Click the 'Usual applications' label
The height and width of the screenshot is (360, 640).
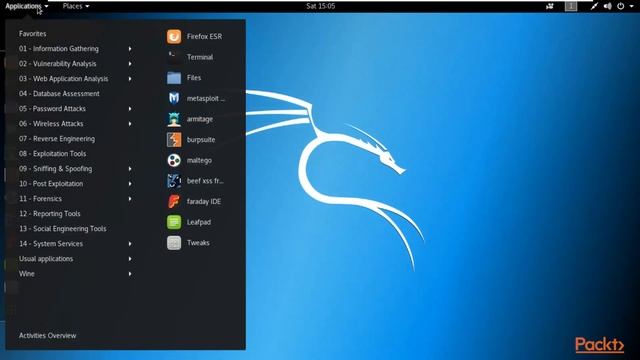pos(46,259)
